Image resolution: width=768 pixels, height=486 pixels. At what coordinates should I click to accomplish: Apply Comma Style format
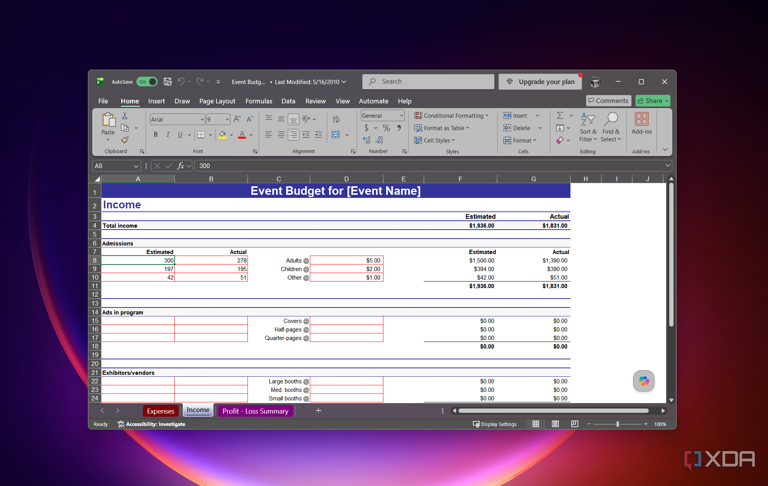399,128
